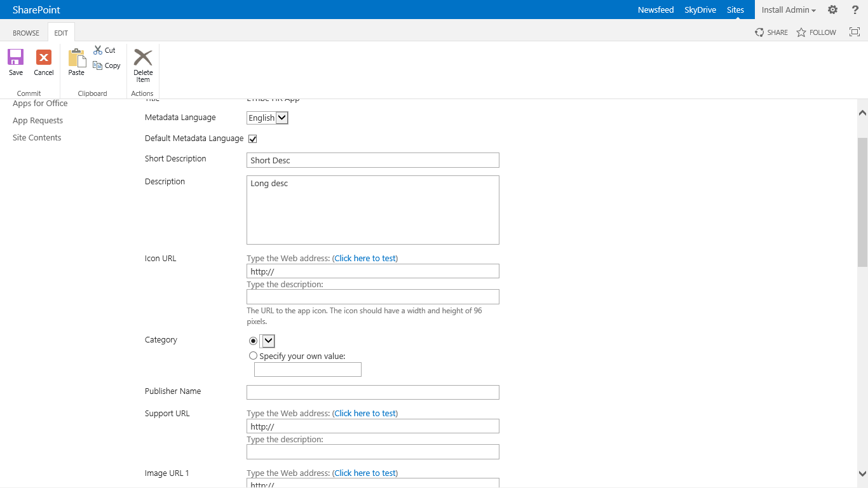Viewport: 868px width, 488px height.
Task: Open Sites in the top bar
Action: tap(736, 10)
